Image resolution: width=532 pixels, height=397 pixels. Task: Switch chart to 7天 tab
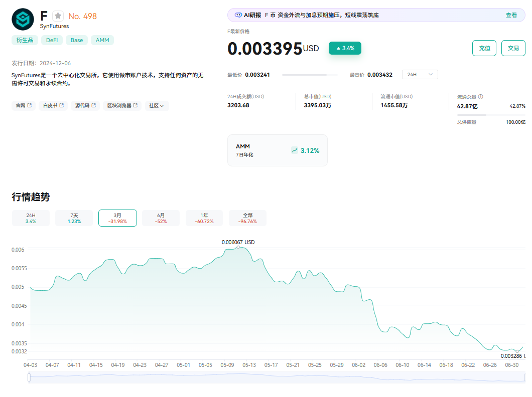coord(74,218)
